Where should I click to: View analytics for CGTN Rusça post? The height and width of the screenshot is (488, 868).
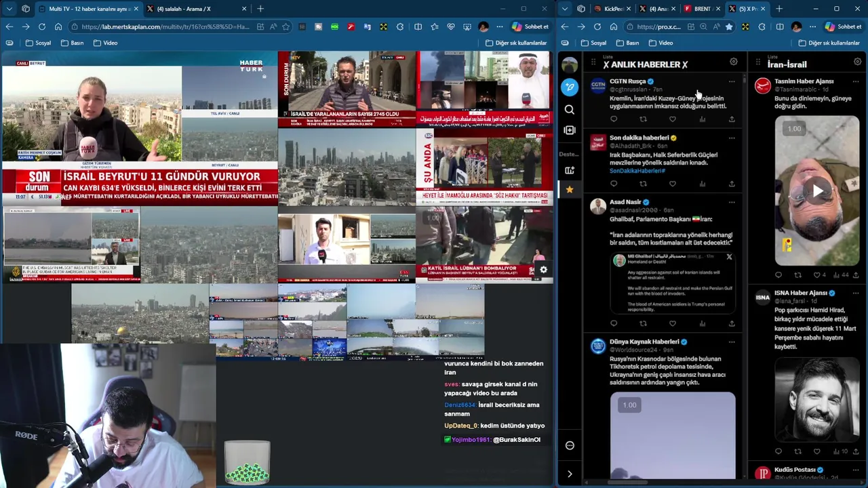tap(703, 119)
